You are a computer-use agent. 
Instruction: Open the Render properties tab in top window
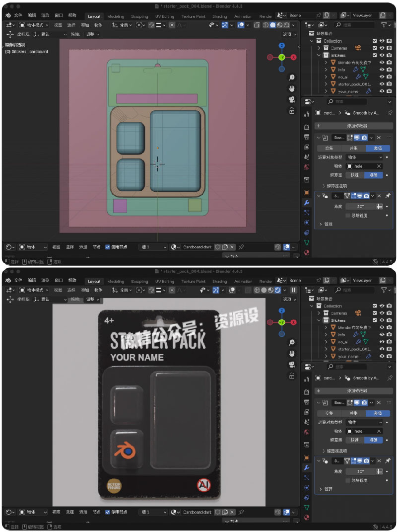click(307, 127)
